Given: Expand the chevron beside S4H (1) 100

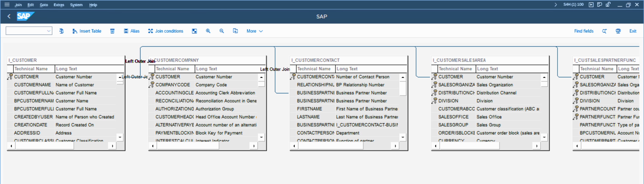Looking at the screenshot, I should 555,4.
